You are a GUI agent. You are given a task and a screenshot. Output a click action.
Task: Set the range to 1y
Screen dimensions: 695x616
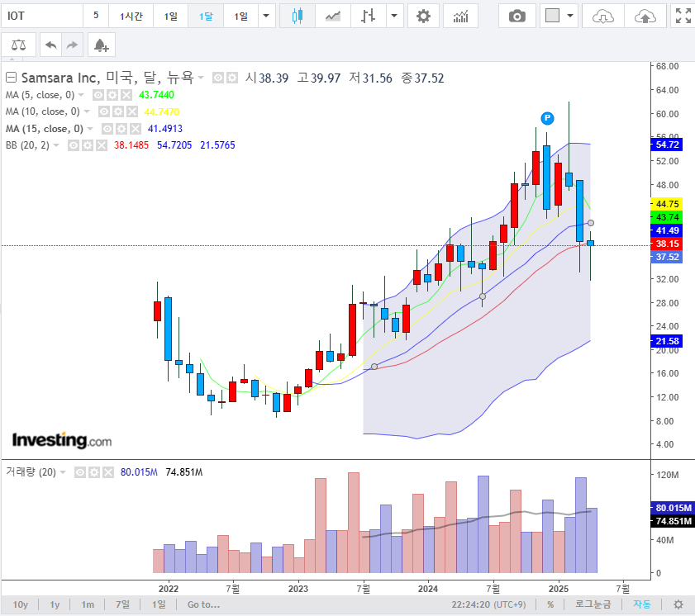(x=55, y=604)
